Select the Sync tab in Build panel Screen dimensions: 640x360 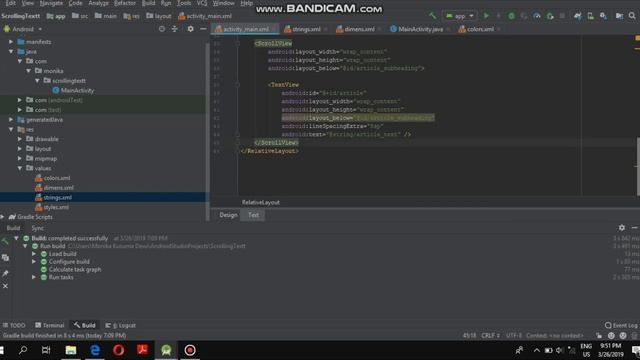[x=38, y=228]
